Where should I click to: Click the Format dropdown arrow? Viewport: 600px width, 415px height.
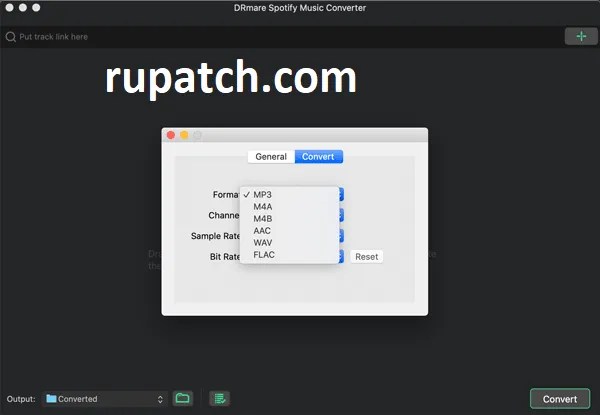point(341,195)
